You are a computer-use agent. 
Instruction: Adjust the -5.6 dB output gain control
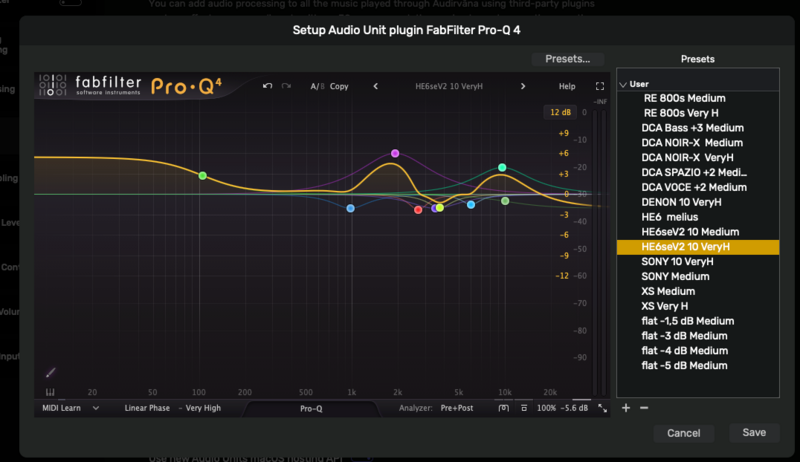click(574, 408)
